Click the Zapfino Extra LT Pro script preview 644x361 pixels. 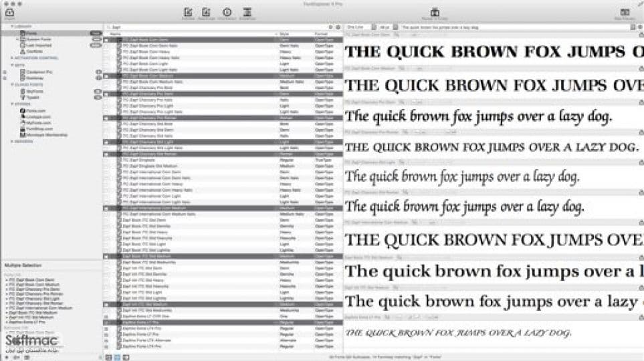pos(458,333)
